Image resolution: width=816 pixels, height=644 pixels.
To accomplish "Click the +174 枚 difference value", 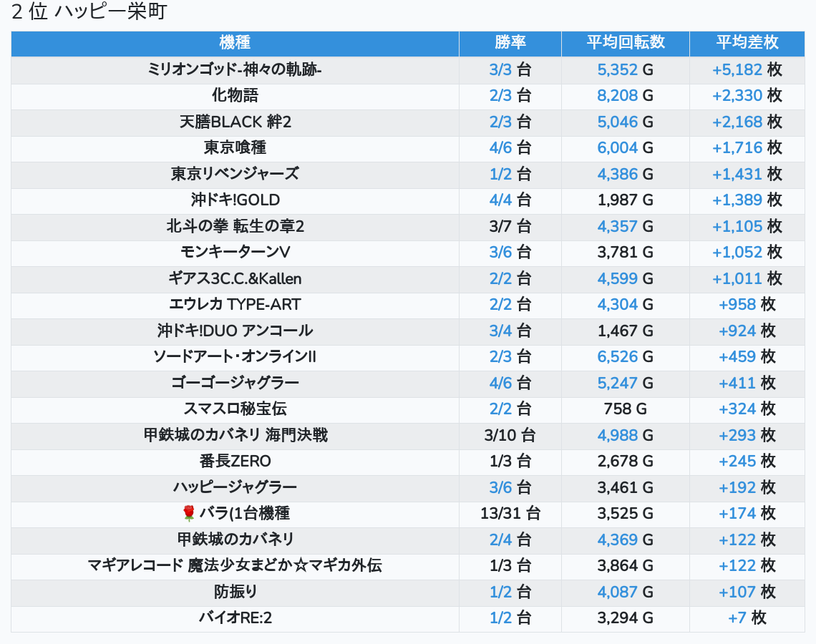I will pyautogui.click(x=747, y=514).
